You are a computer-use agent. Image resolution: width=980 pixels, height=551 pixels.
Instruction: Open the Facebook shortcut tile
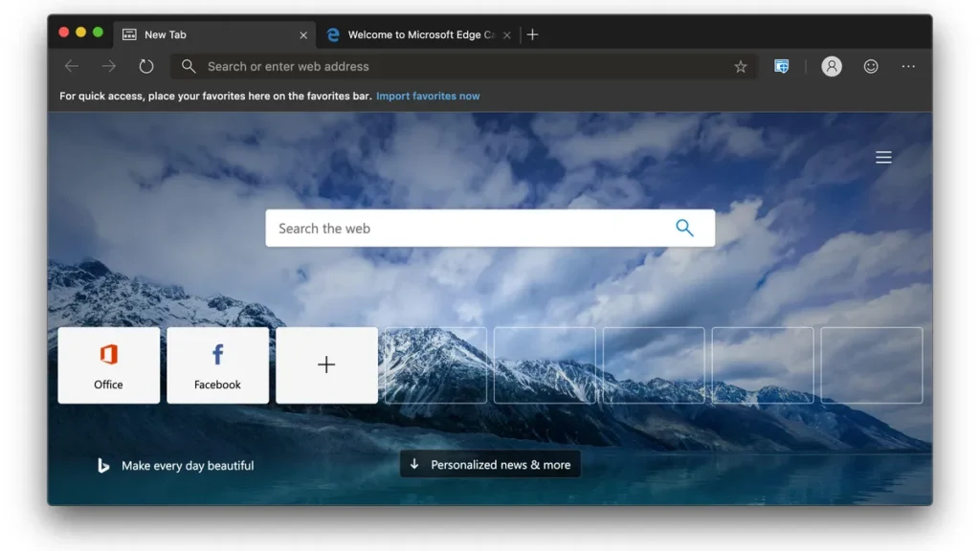[x=217, y=364]
